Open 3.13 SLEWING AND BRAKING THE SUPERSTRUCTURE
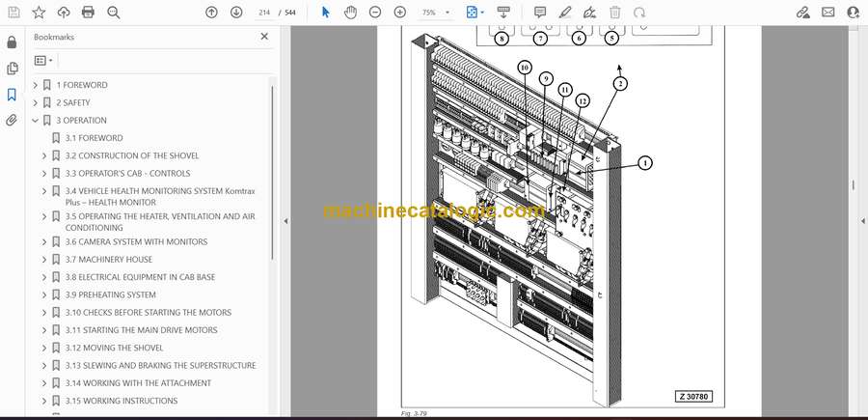 click(x=160, y=366)
